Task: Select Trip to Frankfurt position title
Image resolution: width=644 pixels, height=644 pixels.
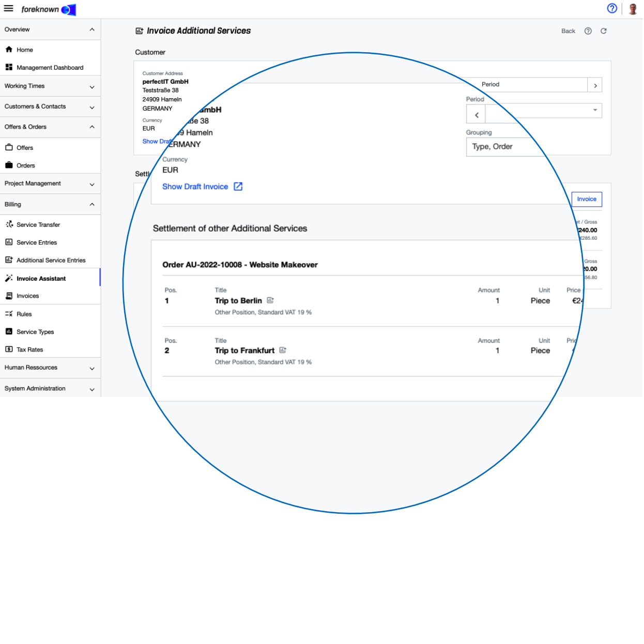Action: click(x=244, y=350)
